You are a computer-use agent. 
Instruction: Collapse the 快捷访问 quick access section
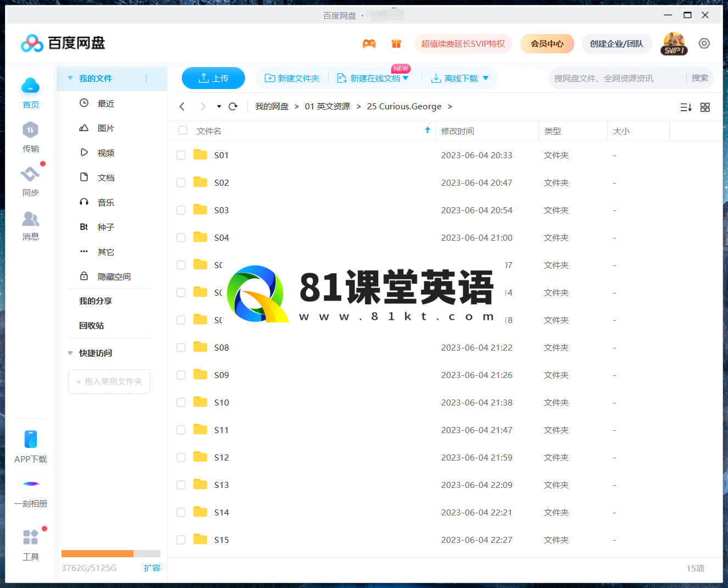point(70,353)
